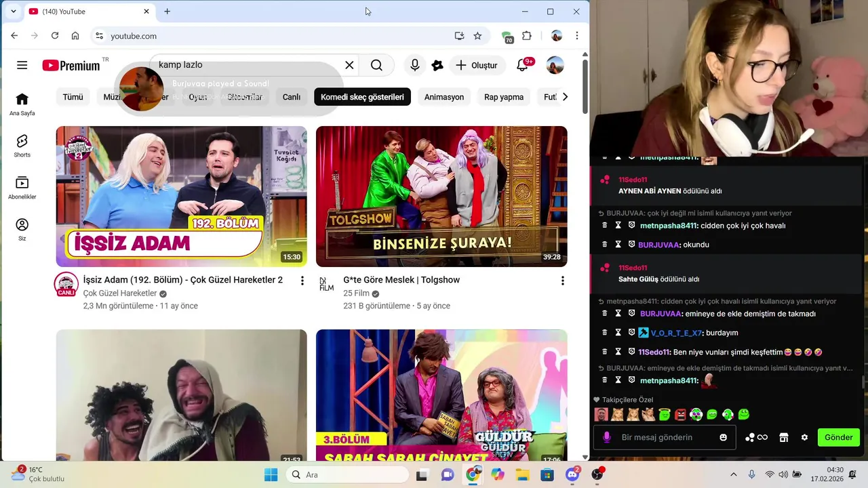The width and height of the screenshot is (868, 488).
Task: Pick the angry red emote
Action: click(x=680, y=414)
